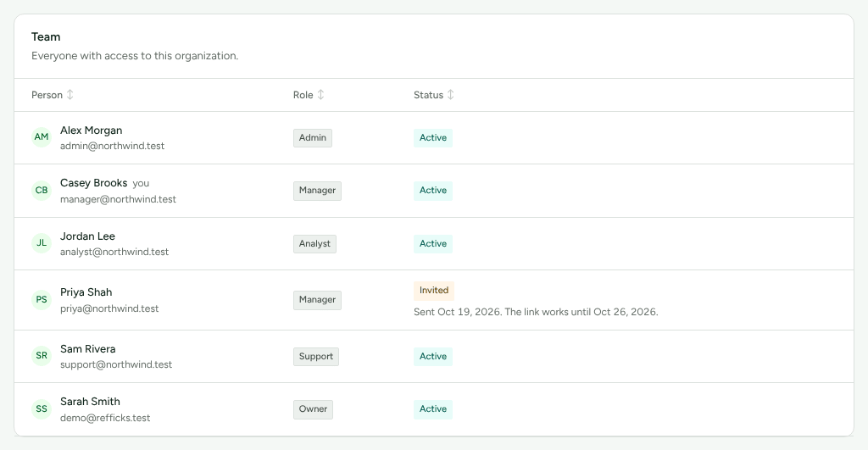
Task: Click email demo@refficks.test
Action: pyautogui.click(x=105, y=418)
